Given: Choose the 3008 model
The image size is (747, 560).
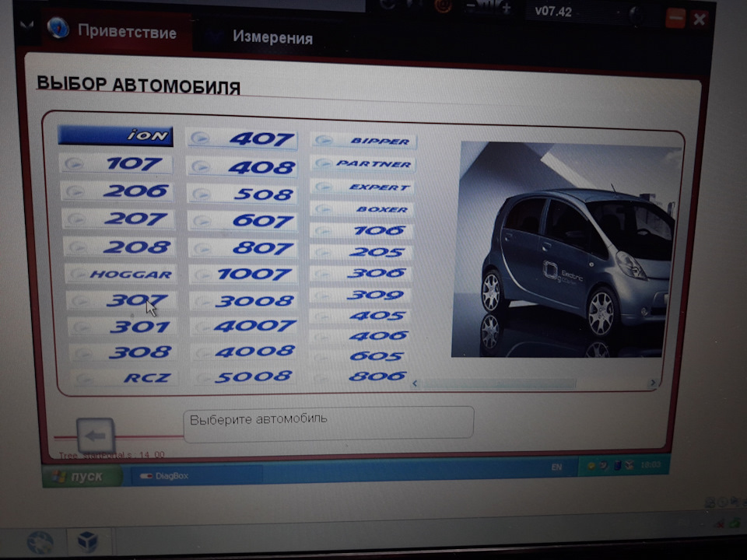Looking at the screenshot, I should click(x=244, y=301).
